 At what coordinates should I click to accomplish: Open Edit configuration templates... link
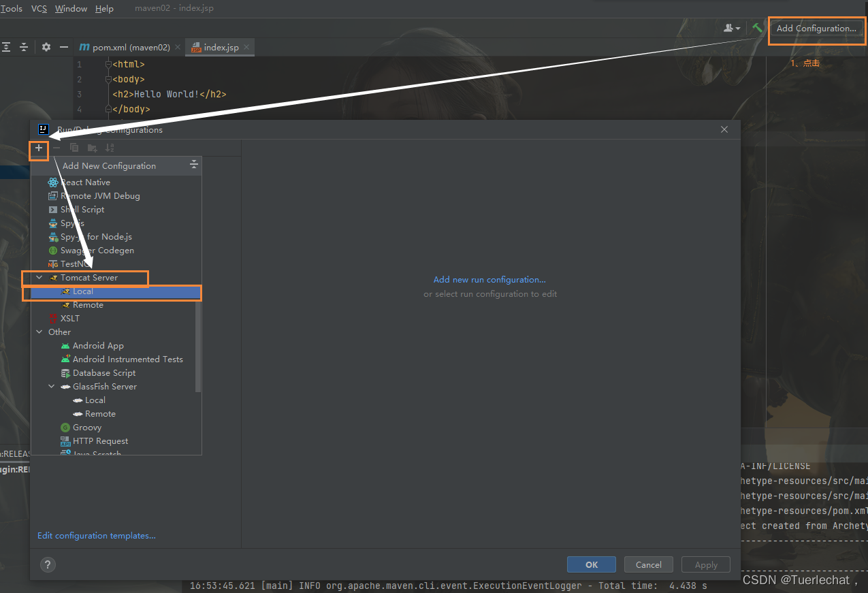97,536
